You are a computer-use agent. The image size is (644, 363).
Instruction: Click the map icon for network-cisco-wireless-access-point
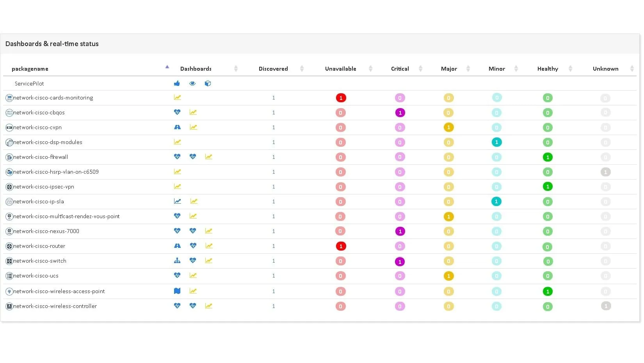(x=177, y=291)
